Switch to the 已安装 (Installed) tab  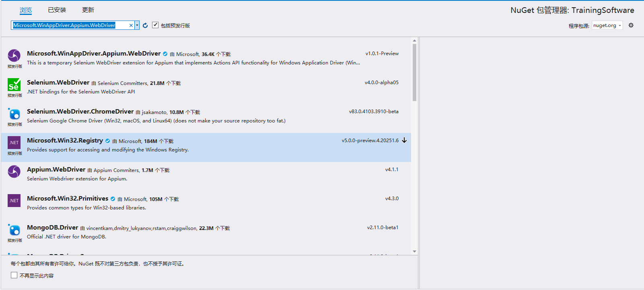click(57, 10)
